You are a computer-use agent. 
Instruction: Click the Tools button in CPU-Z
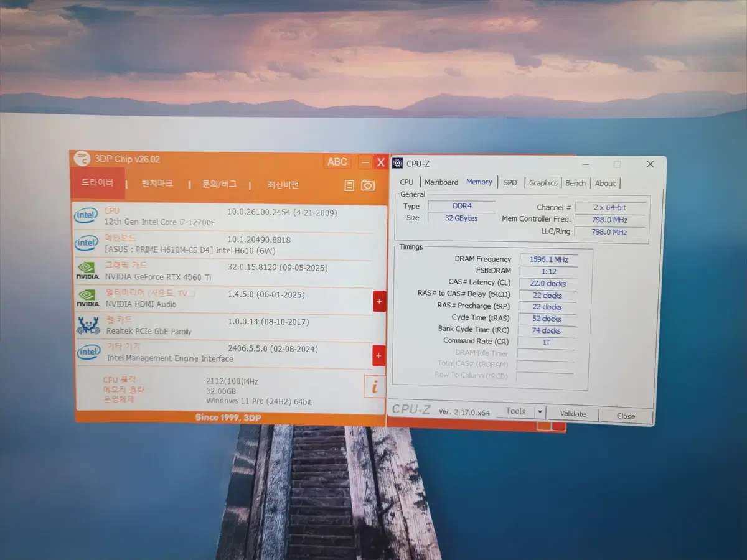[x=516, y=411]
